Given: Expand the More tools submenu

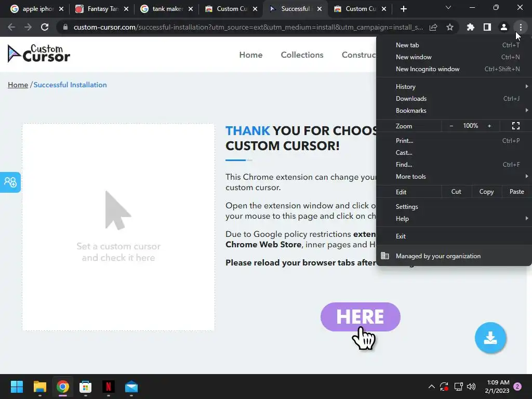Looking at the screenshot, I should click(x=454, y=177).
